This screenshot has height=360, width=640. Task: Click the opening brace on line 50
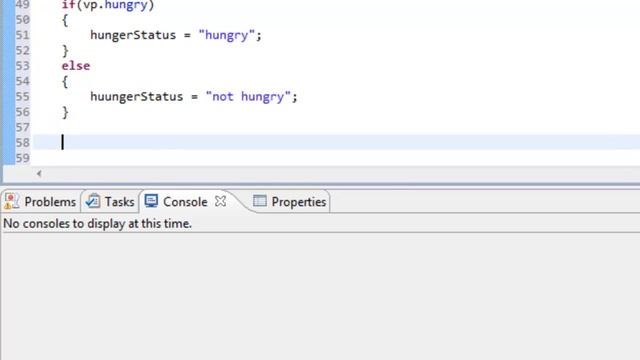[x=65, y=20]
